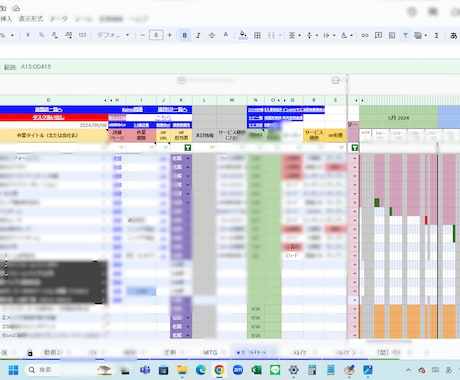Increase decimal places

(x=69, y=35)
